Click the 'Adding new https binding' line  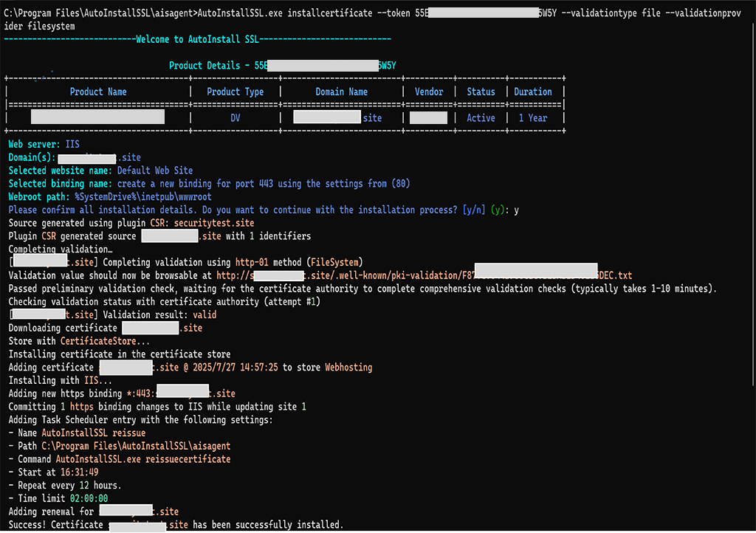pos(122,393)
